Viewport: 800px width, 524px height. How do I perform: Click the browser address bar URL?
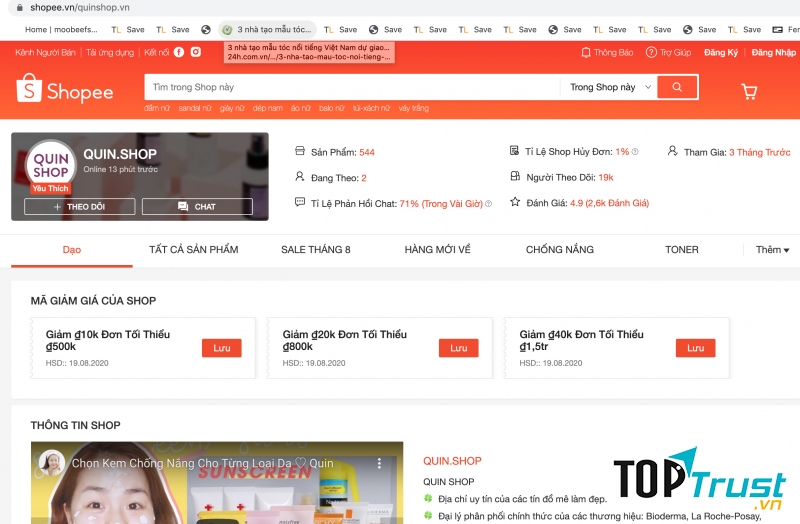[x=80, y=8]
